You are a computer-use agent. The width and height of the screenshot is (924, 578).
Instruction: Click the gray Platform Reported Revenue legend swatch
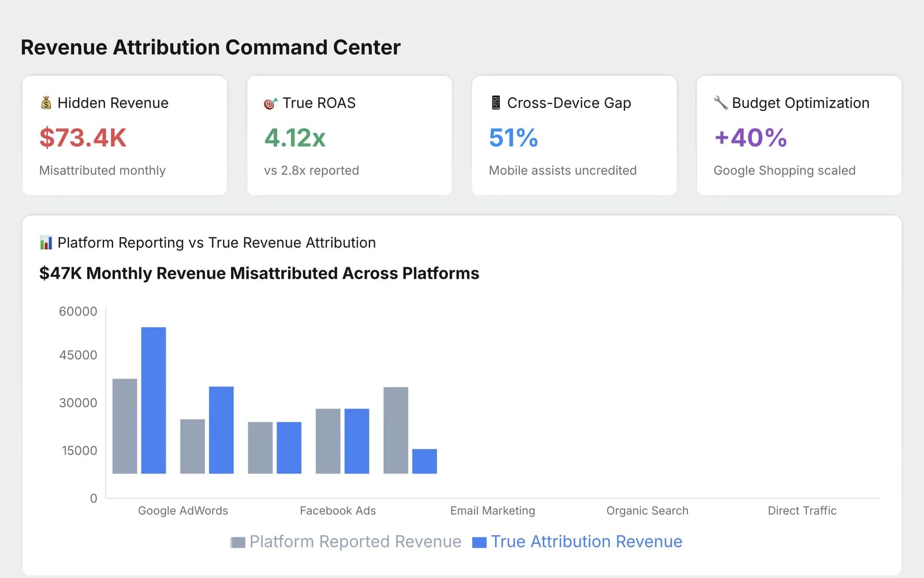(238, 543)
